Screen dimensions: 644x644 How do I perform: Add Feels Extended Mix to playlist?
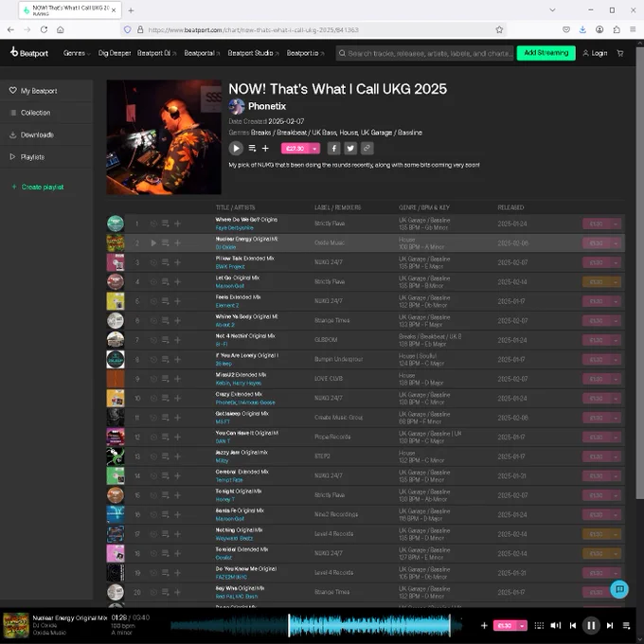[x=177, y=301]
